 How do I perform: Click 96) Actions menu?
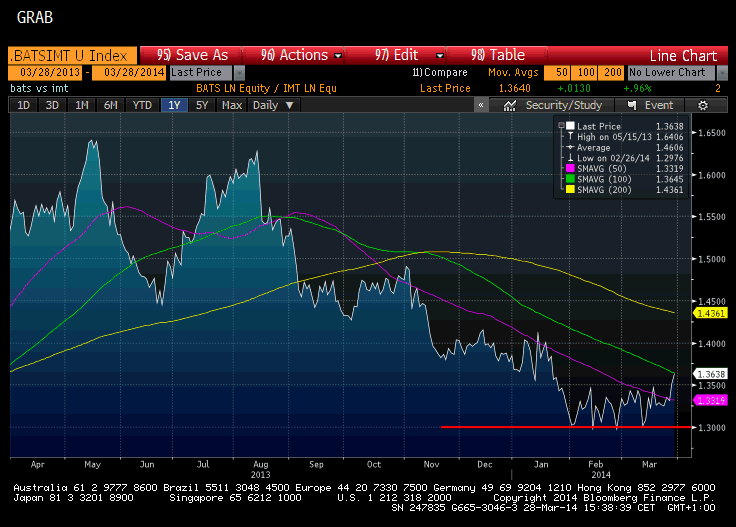point(293,55)
